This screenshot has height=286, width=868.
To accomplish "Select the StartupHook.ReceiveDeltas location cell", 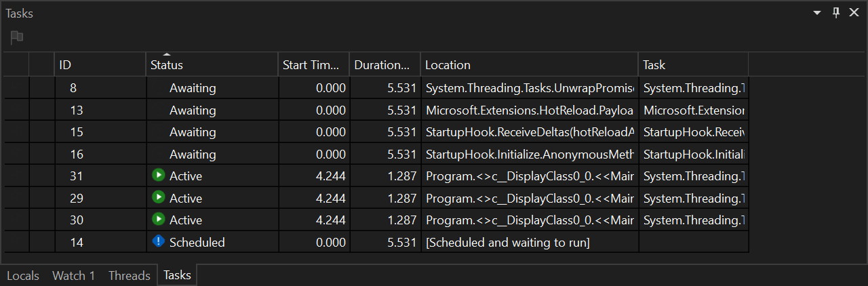I will click(x=529, y=132).
